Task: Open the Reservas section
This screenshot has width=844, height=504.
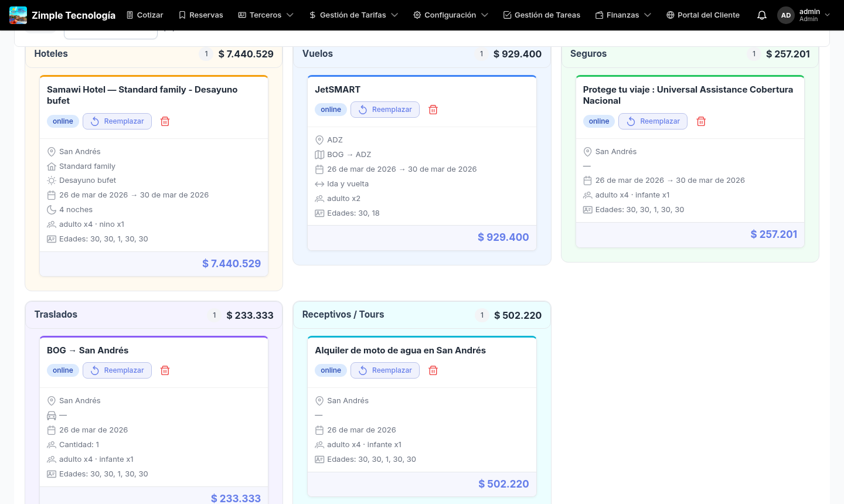Action: tap(200, 15)
